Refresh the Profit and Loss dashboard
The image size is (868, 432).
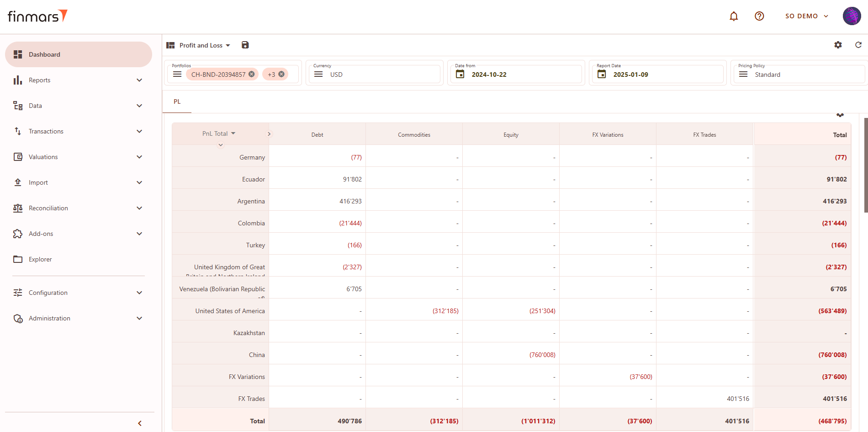tap(858, 45)
